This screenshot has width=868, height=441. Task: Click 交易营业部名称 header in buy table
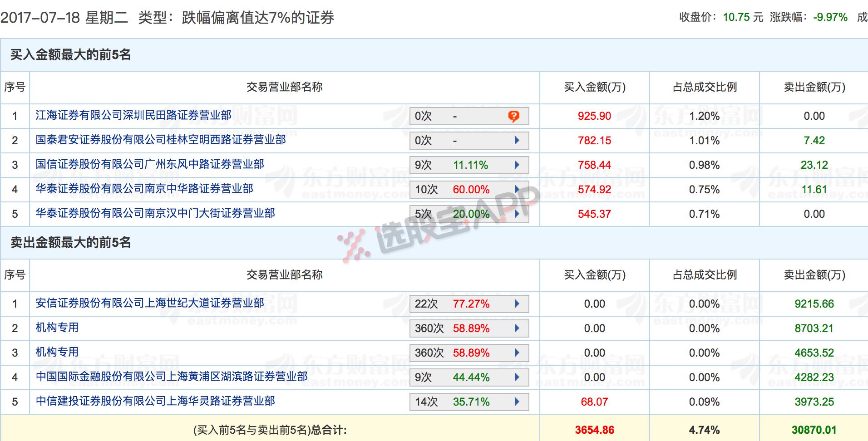(x=285, y=87)
